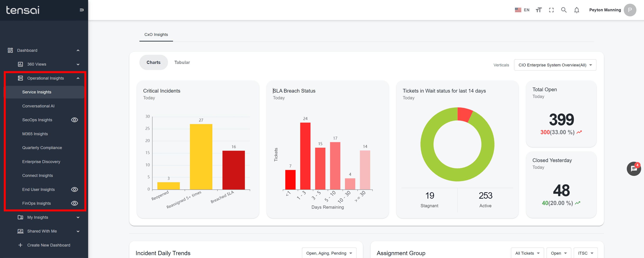Image resolution: width=644 pixels, height=258 pixels.
Task: Open the font size adjustment icon
Action: 538,10
